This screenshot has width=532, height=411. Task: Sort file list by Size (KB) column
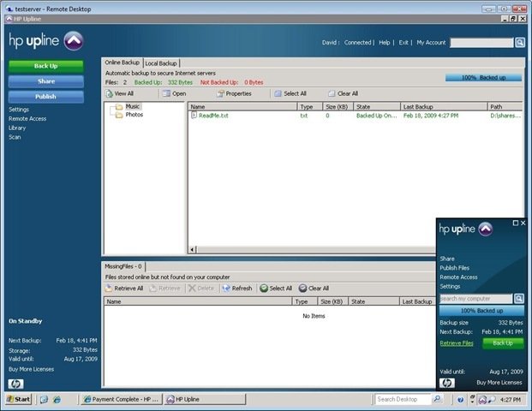(338, 107)
